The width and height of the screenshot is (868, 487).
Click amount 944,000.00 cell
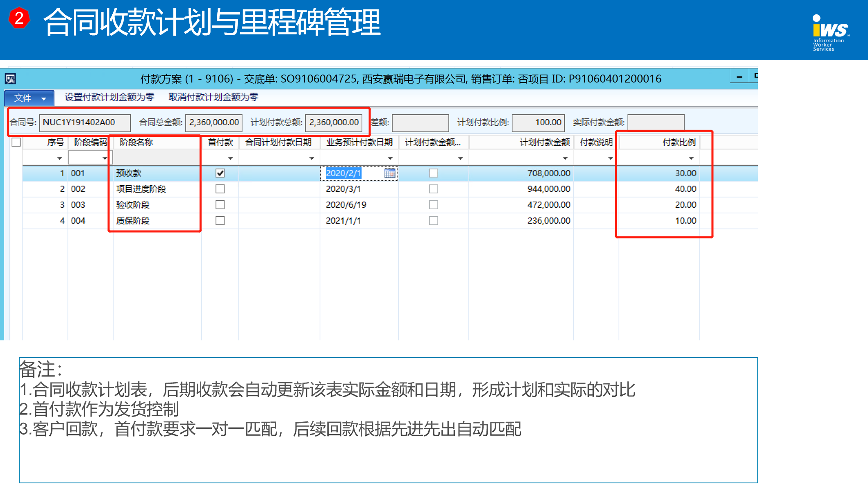coord(521,189)
